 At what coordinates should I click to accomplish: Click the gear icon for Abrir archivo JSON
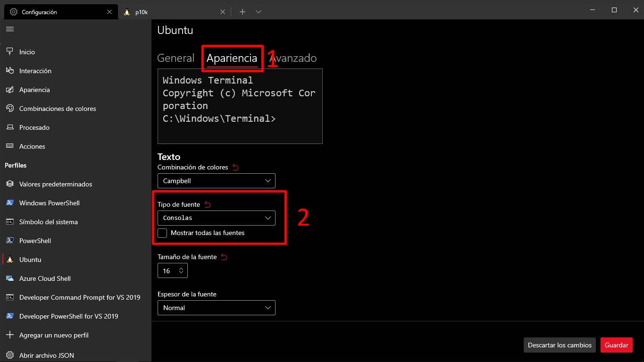point(10,355)
